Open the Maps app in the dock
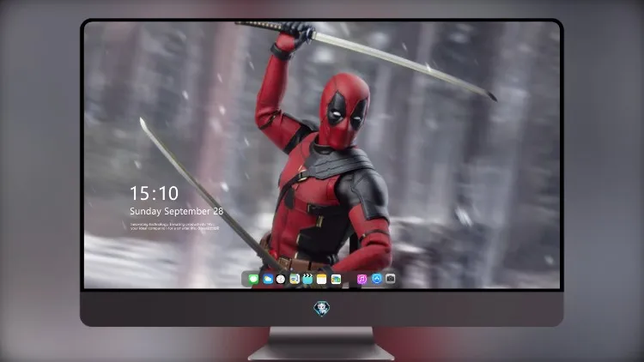Image resolution: width=644 pixels, height=362 pixels. click(295, 279)
